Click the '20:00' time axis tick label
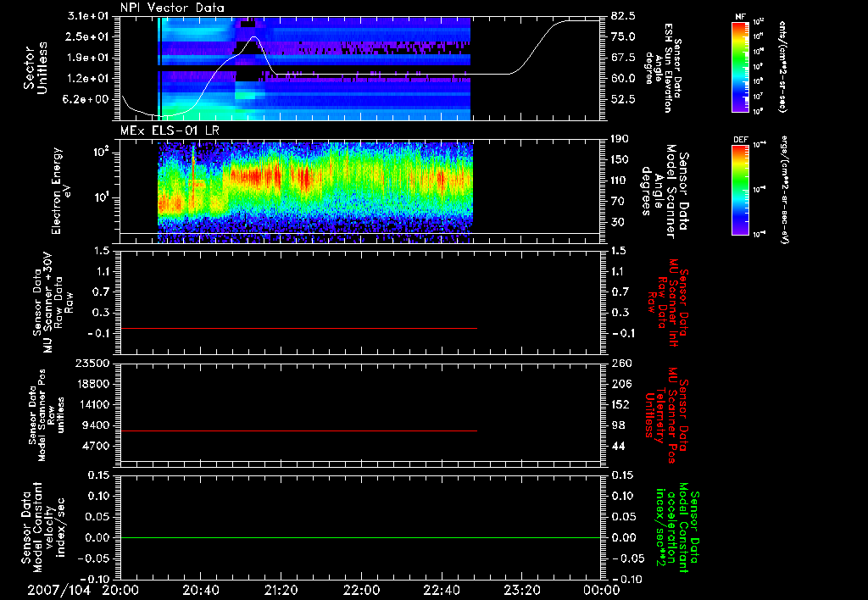The width and height of the screenshot is (868, 600). (120, 591)
